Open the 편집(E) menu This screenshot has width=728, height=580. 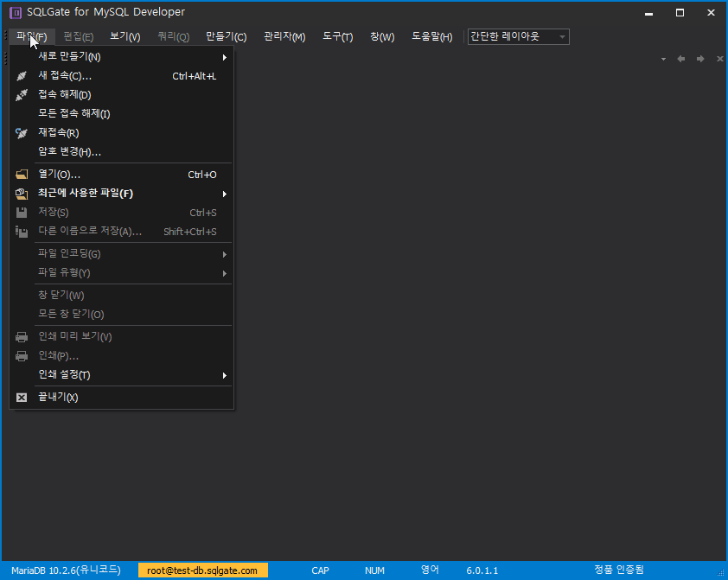79,36
